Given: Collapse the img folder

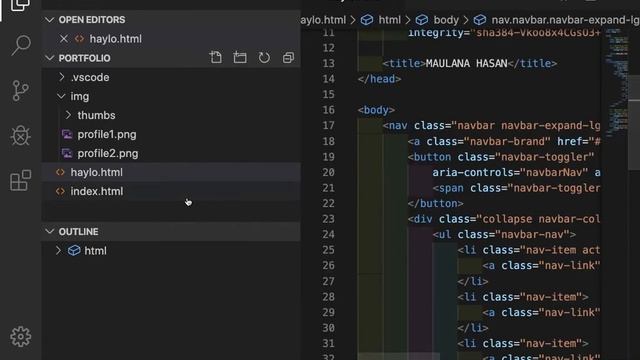Looking at the screenshot, I should (61, 96).
